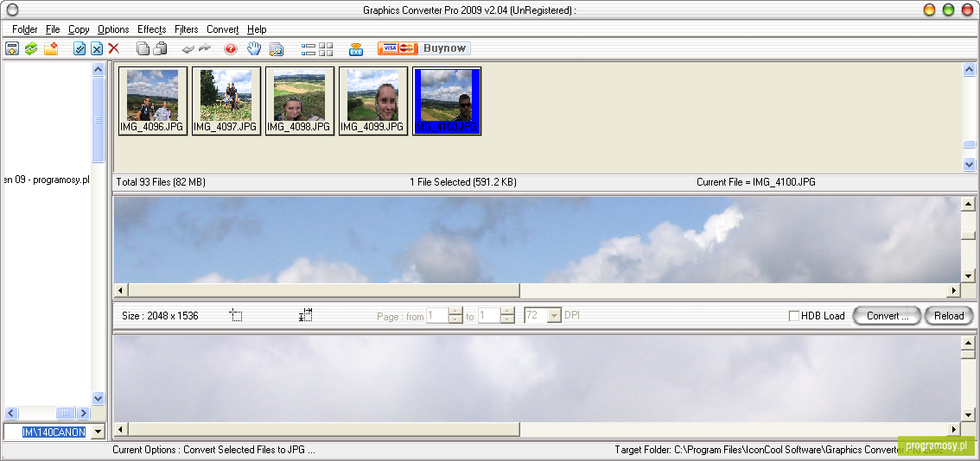
Task: Click the deselect all page icon
Action: click(97, 48)
